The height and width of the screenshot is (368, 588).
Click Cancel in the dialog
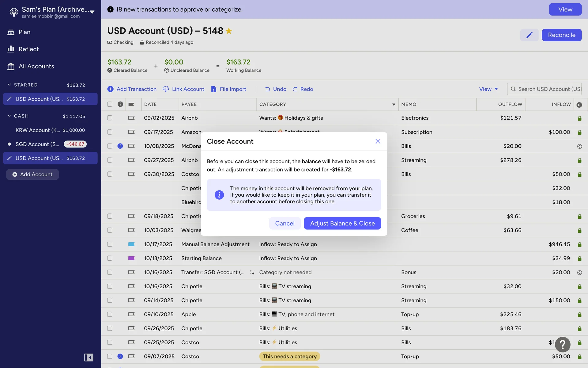[x=285, y=223]
